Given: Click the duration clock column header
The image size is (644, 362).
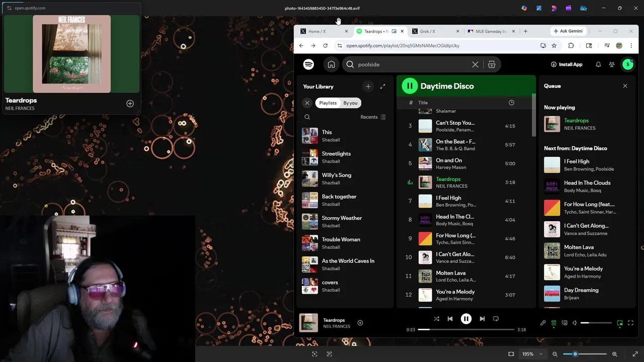Looking at the screenshot, I should coord(511,103).
